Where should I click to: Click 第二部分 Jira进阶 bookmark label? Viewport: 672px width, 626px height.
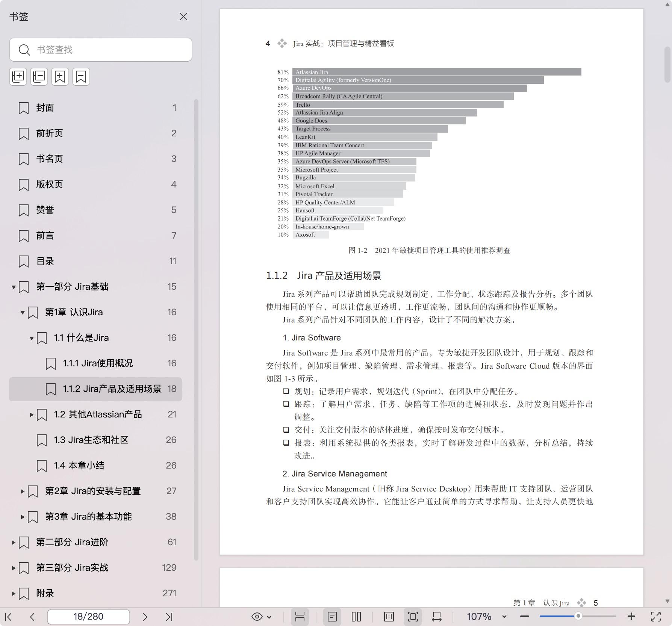[72, 542]
